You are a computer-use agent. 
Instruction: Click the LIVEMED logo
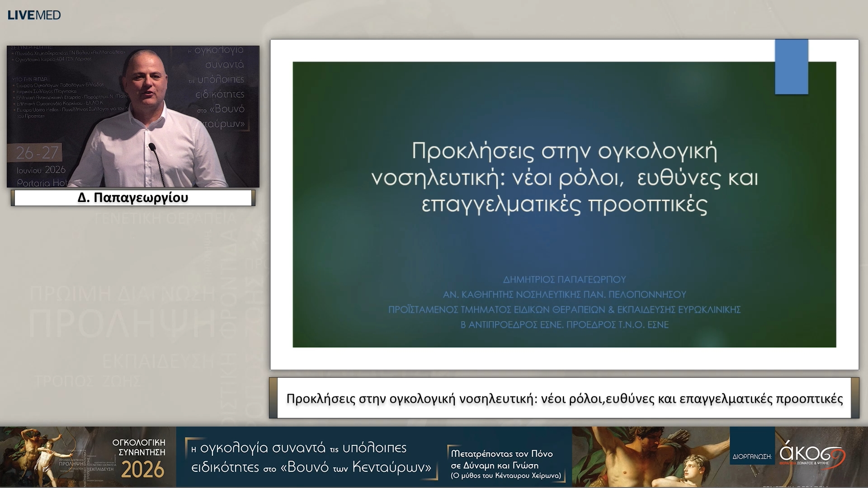[34, 15]
